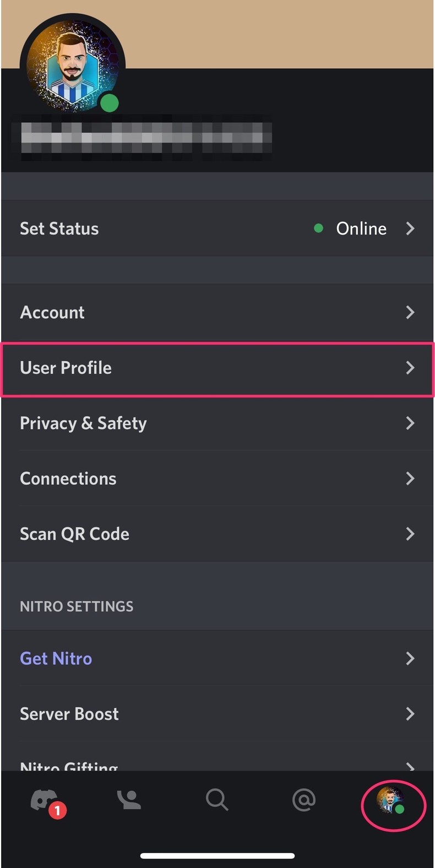Click the home indicator bar at bottom
435x868 pixels.
click(218, 856)
